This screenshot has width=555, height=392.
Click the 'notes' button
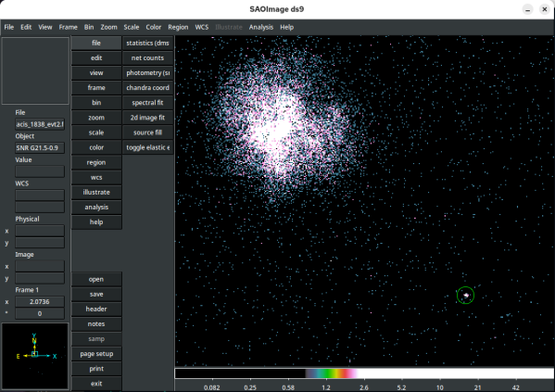tap(96, 323)
